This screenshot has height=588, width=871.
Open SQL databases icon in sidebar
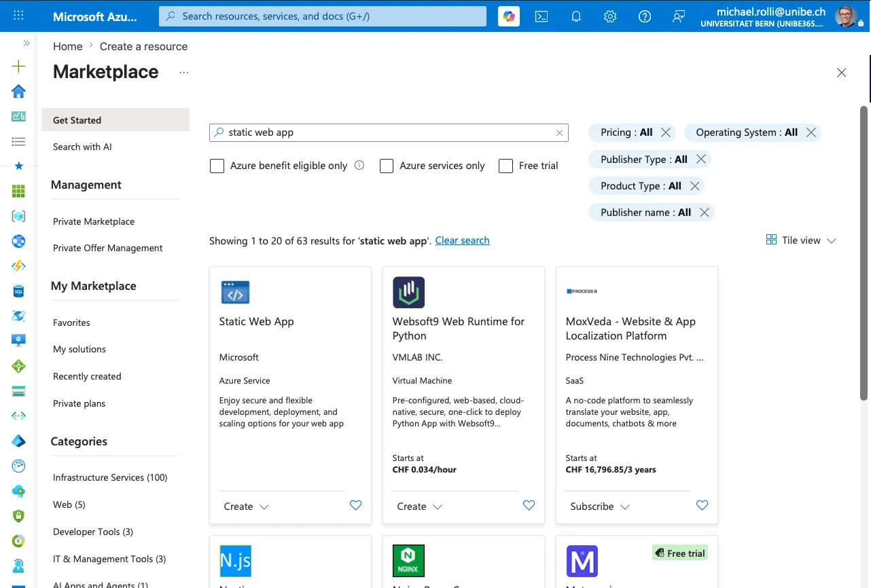point(18,291)
